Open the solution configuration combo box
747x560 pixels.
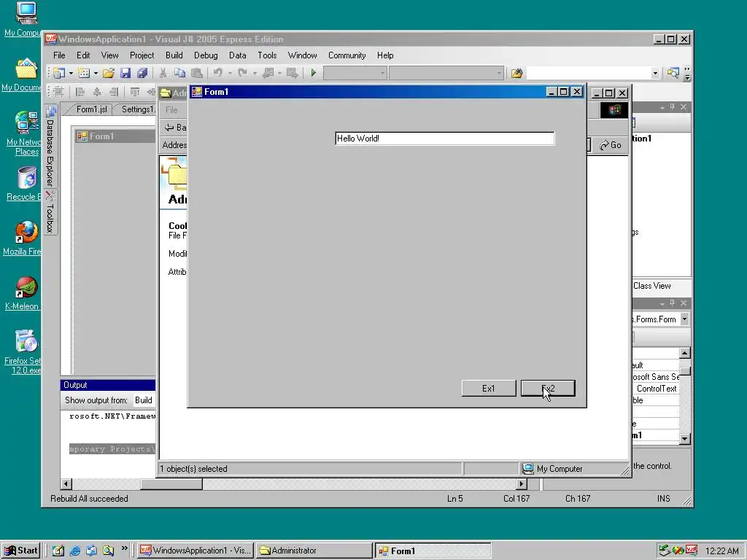point(355,73)
